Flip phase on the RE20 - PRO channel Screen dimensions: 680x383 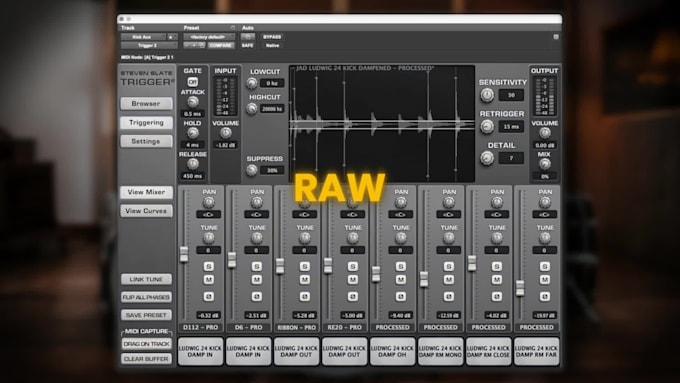click(353, 297)
